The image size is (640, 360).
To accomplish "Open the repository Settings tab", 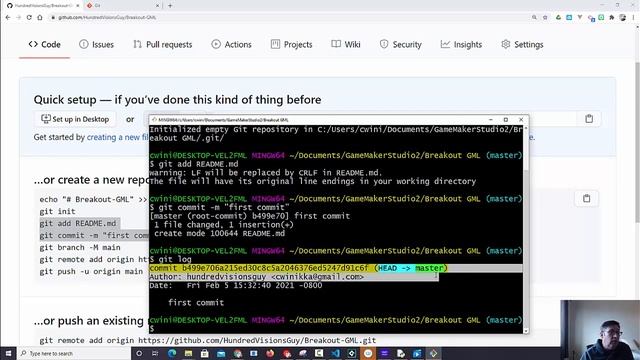I will tap(522, 44).
